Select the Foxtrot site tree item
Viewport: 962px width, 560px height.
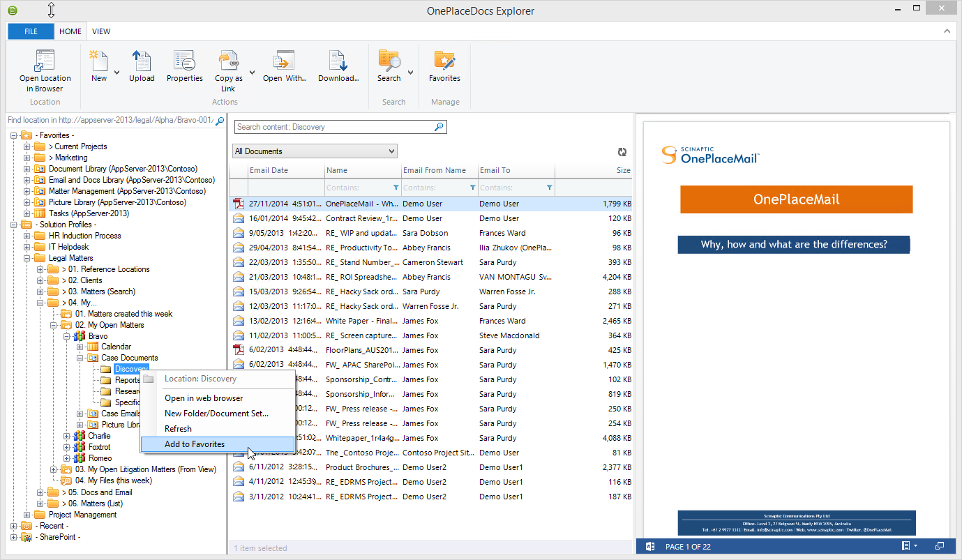pyautogui.click(x=99, y=447)
